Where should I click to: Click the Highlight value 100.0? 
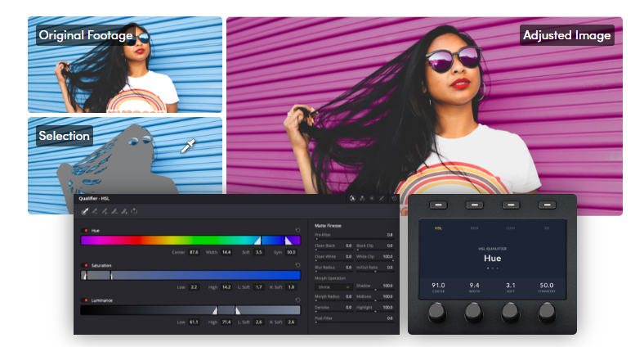(x=387, y=307)
